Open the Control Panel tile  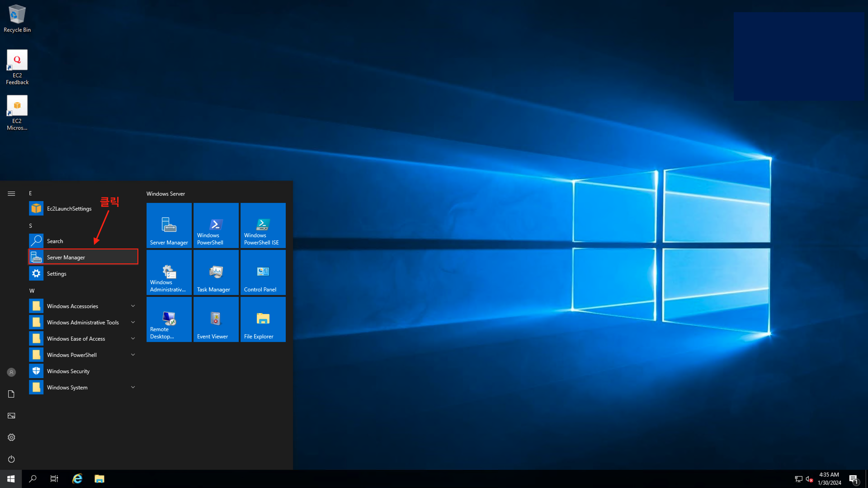click(x=263, y=272)
